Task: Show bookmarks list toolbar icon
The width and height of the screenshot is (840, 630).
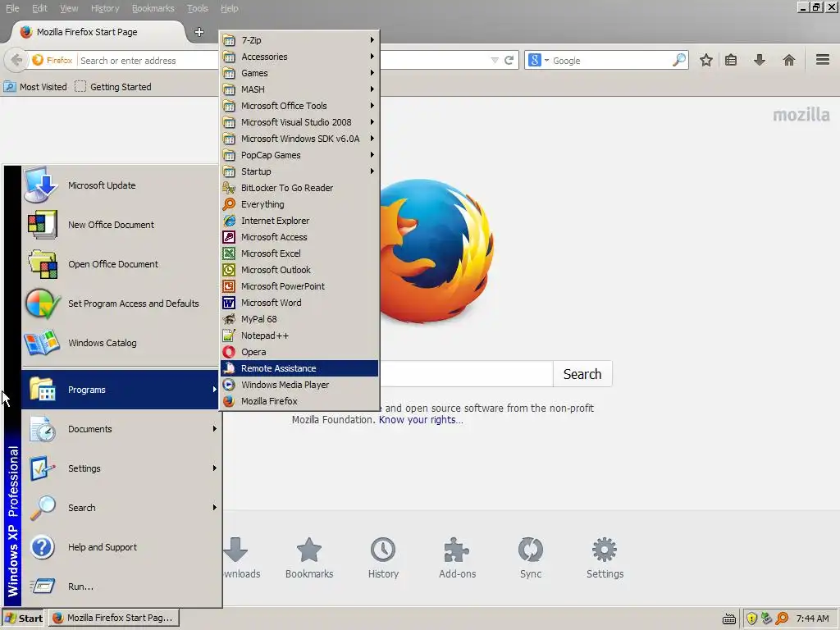Action: click(x=731, y=60)
